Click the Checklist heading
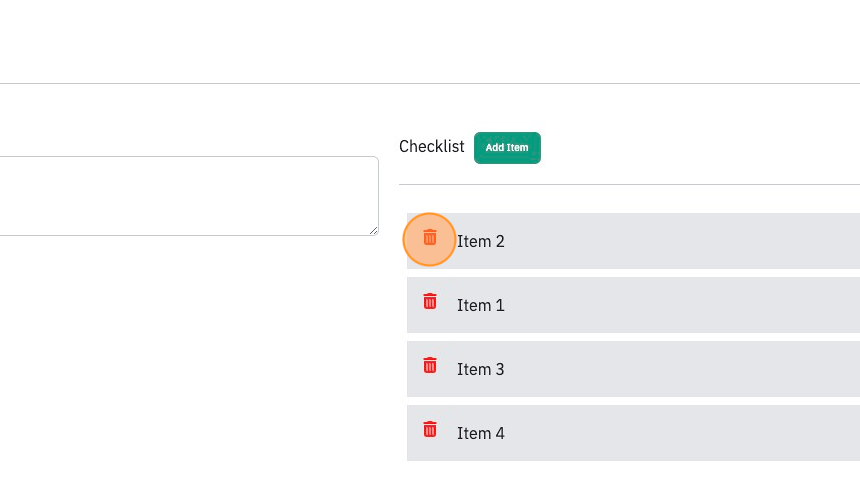The height and width of the screenshot is (481, 860). tap(432, 146)
